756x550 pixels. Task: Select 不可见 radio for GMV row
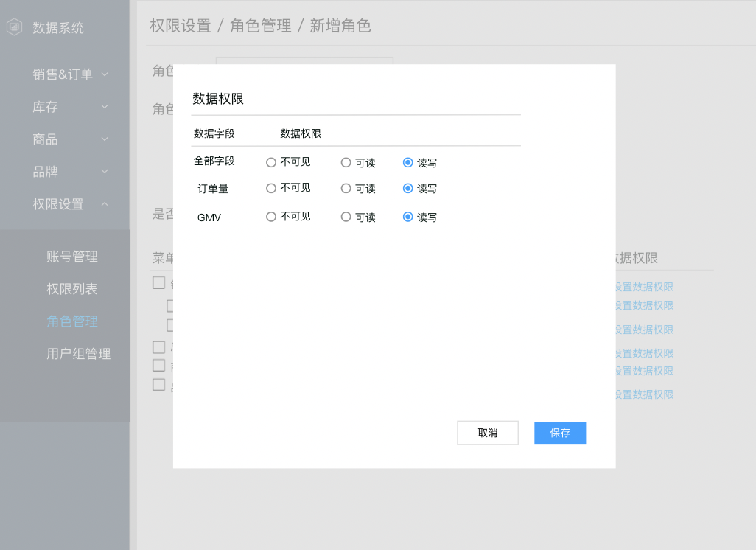pos(271,216)
